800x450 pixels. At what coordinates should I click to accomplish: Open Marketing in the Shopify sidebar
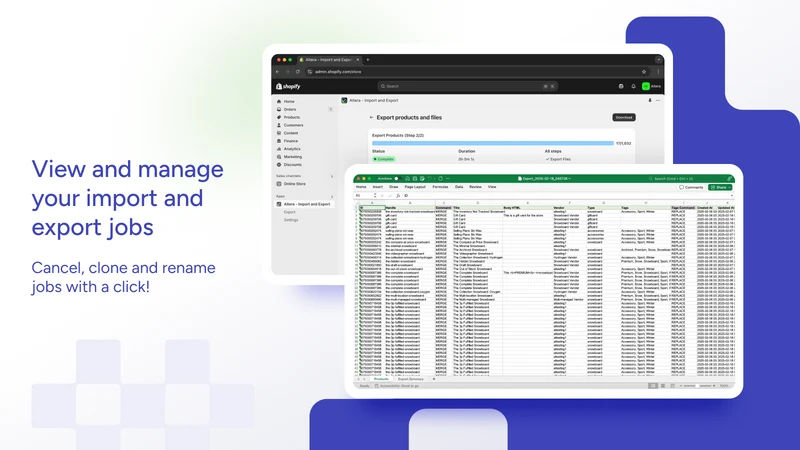coord(293,157)
